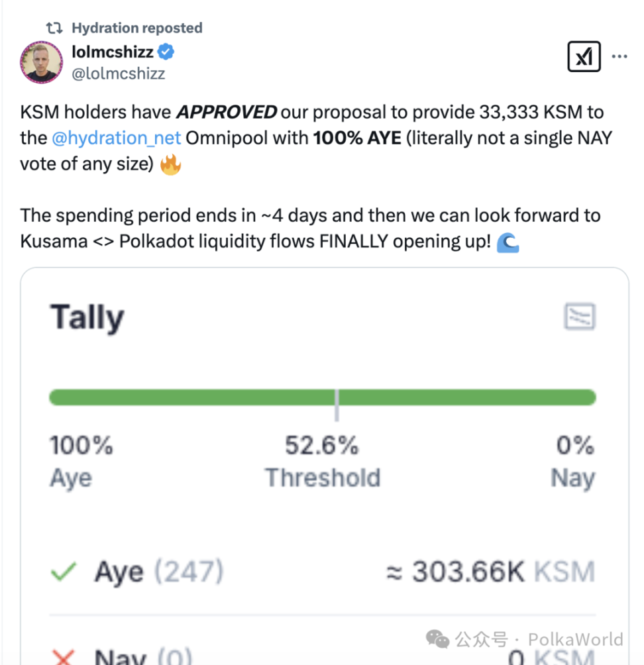
Task: Expand the Aye (247) votes row
Action: [158, 572]
